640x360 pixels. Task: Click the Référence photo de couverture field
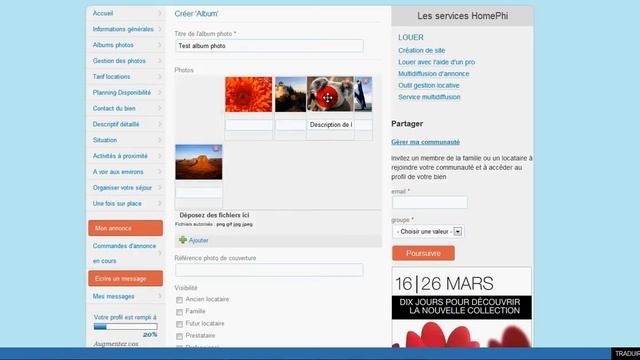[269, 270]
